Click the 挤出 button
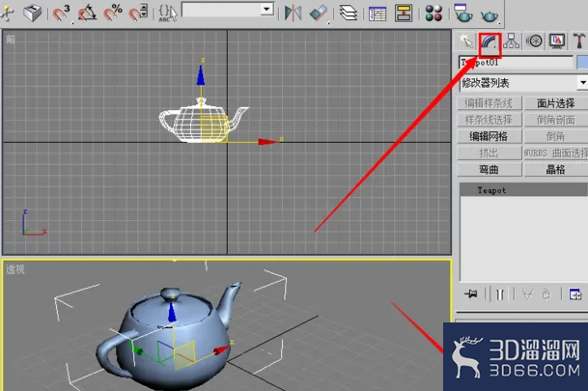 pyautogui.click(x=489, y=153)
